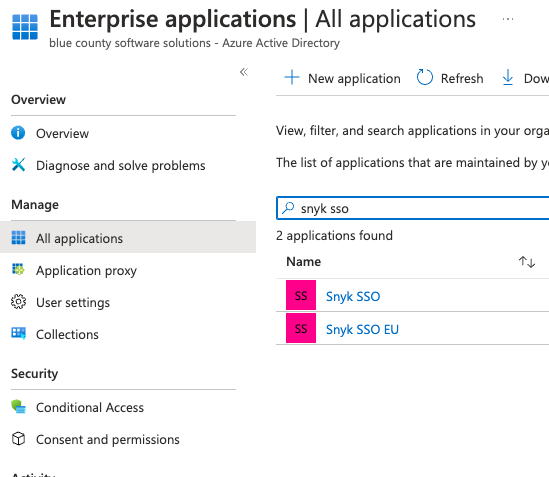Open Diagnose and solve problems

coord(120,166)
